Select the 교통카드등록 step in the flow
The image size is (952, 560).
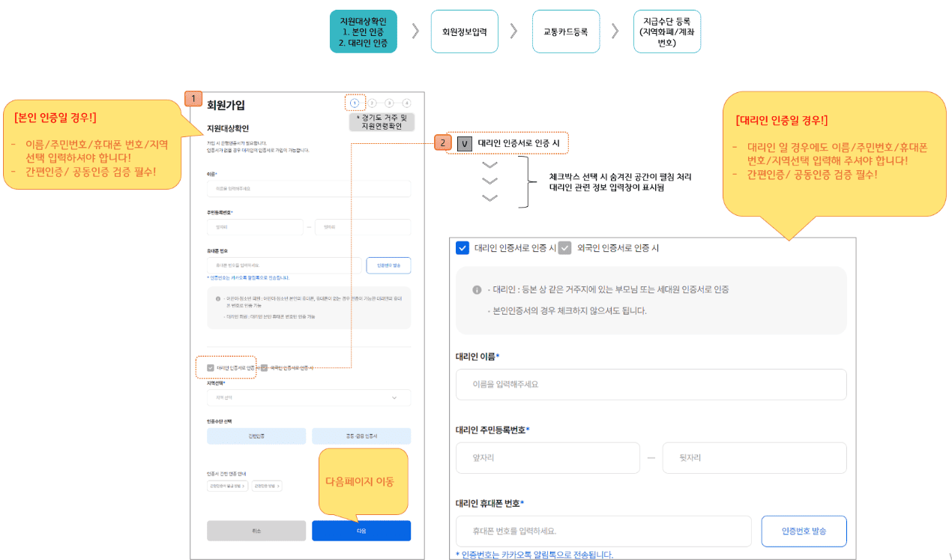(x=566, y=31)
